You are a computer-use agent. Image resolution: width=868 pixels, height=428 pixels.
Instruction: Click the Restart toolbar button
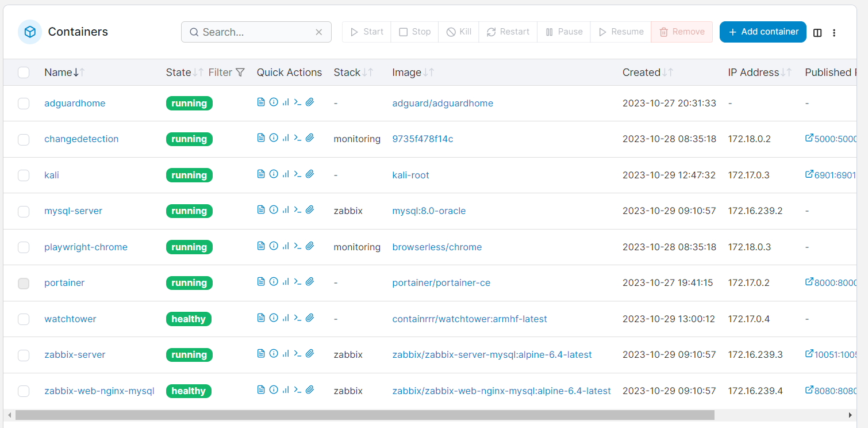(508, 32)
